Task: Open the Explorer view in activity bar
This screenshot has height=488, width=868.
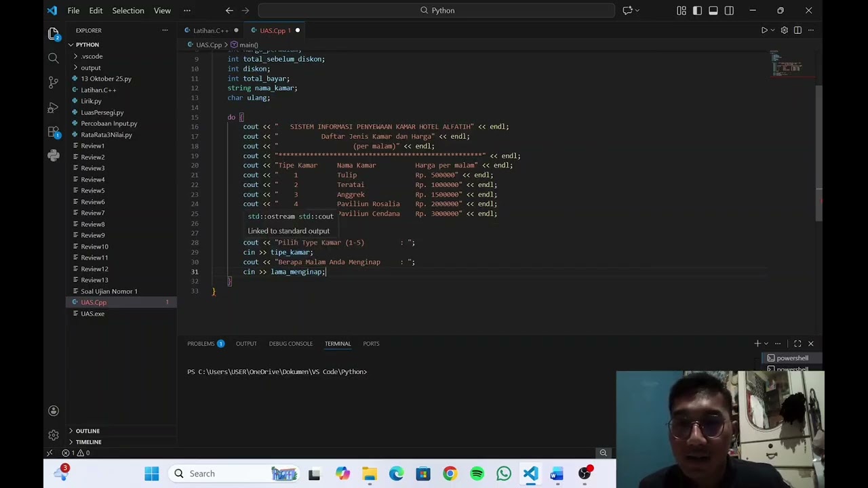Action: tap(54, 33)
